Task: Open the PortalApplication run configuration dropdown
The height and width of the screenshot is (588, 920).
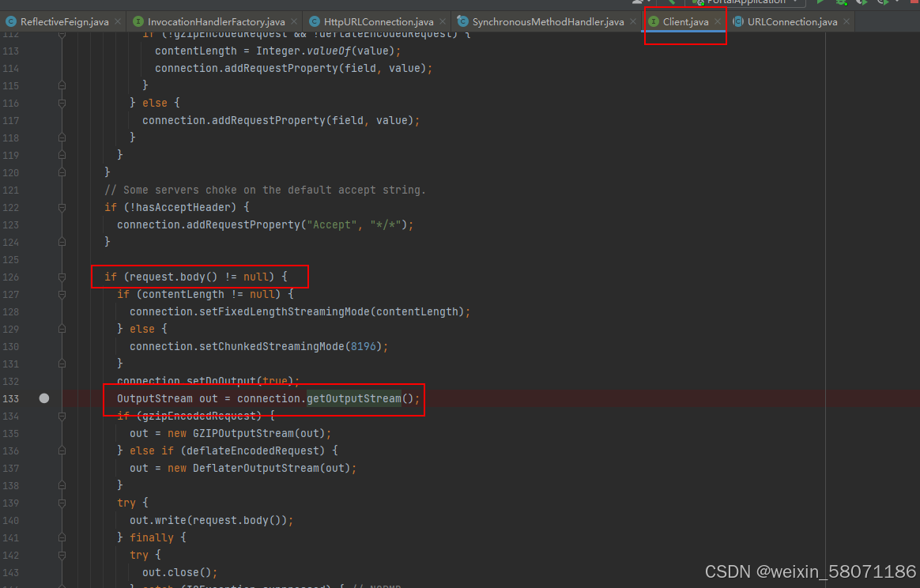Action: [746, 2]
